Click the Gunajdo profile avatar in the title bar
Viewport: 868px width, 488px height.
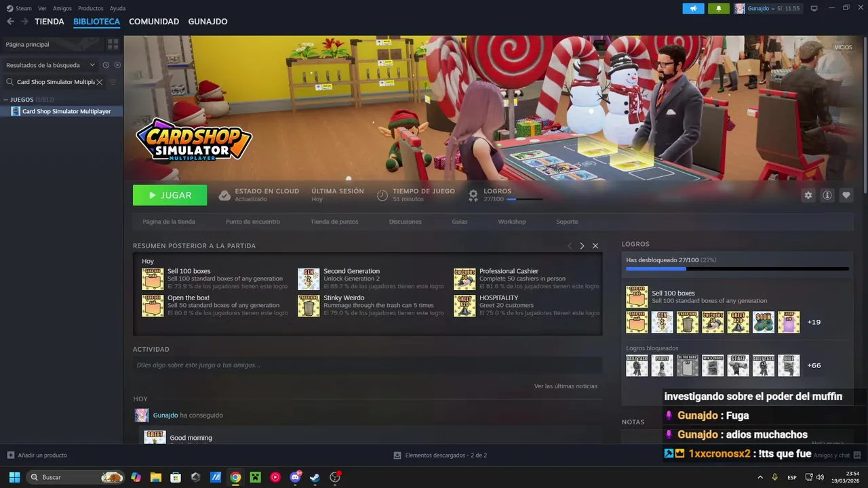739,8
